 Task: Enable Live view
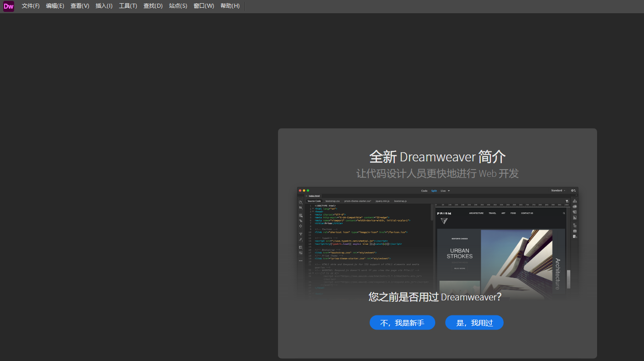click(x=443, y=191)
